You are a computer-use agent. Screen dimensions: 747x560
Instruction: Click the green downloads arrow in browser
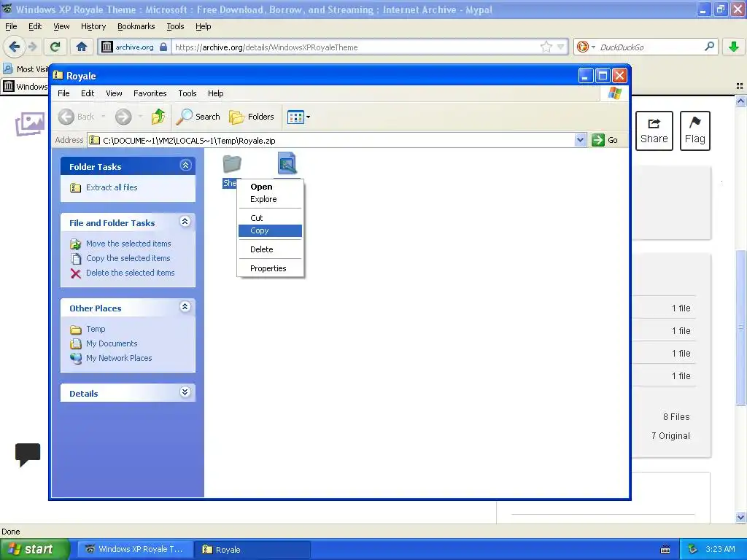pyautogui.click(x=734, y=47)
